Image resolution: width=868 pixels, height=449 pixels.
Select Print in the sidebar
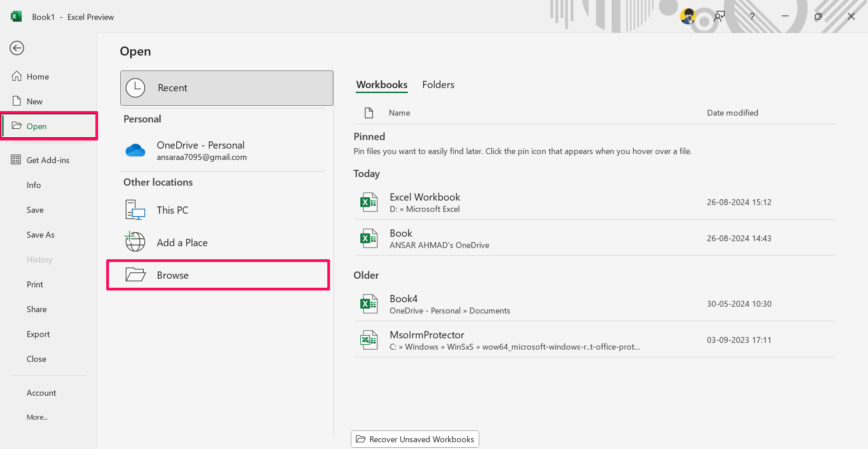(35, 284)
